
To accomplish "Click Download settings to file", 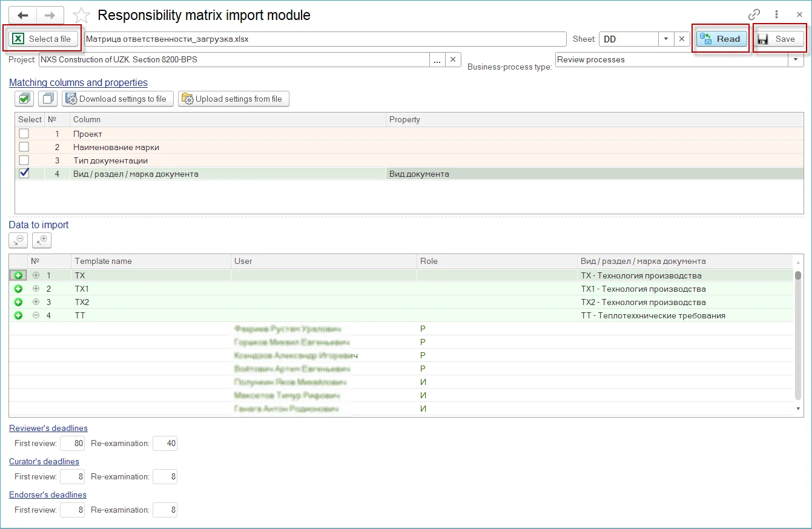I will point(118,99).
